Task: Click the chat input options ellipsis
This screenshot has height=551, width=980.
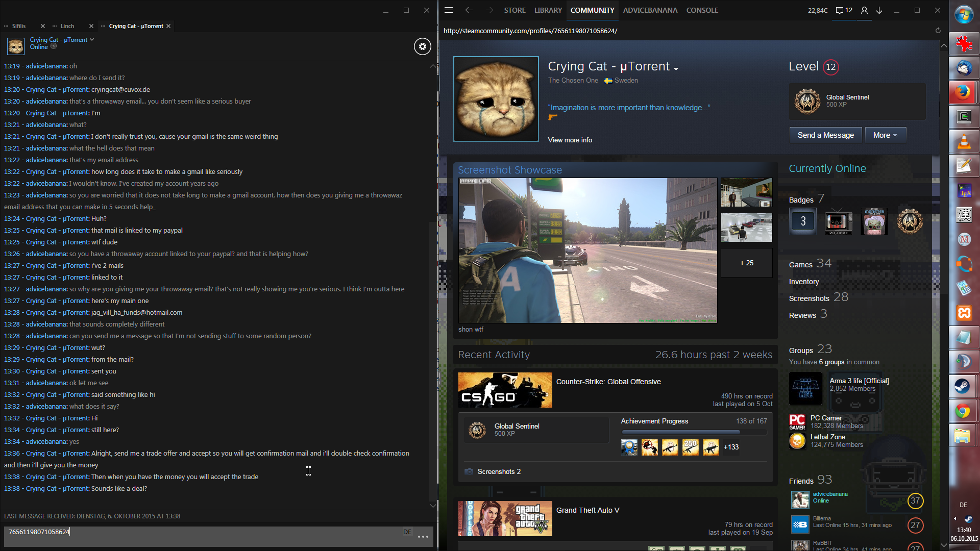Action: click(x=423, y=537)
